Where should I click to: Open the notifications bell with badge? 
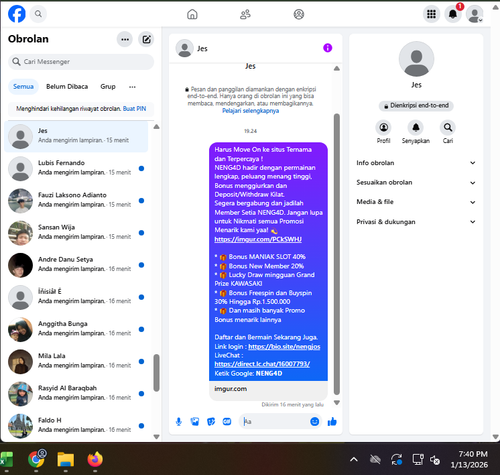(453, 14)
